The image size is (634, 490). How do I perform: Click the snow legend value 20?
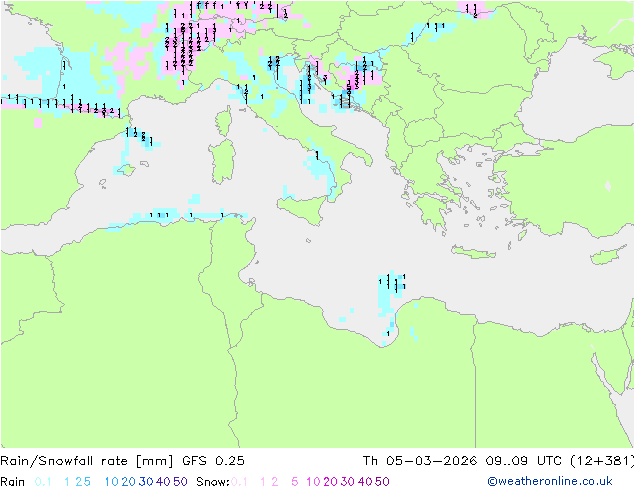point(330,482)
